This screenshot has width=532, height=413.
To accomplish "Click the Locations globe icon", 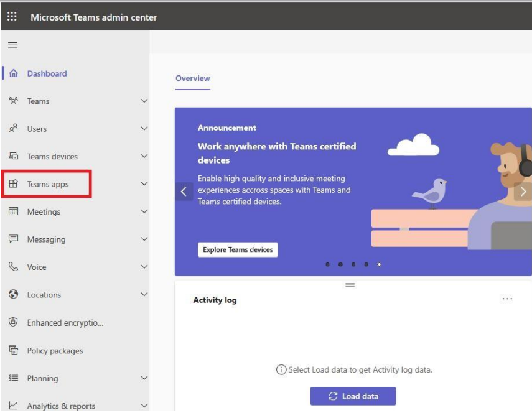I will coord(13,294).
